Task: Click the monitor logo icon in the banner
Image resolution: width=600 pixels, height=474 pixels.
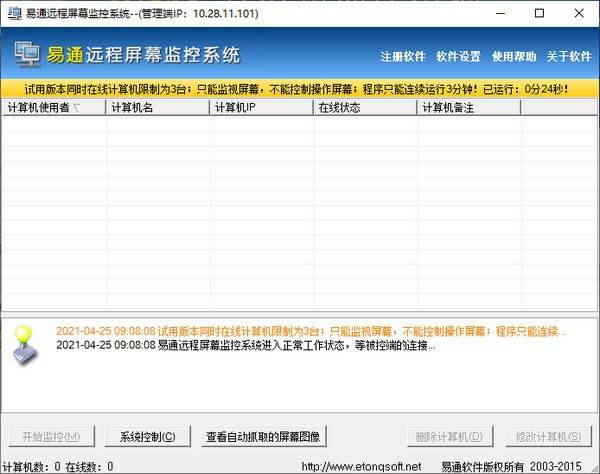Action: point(27,54)
